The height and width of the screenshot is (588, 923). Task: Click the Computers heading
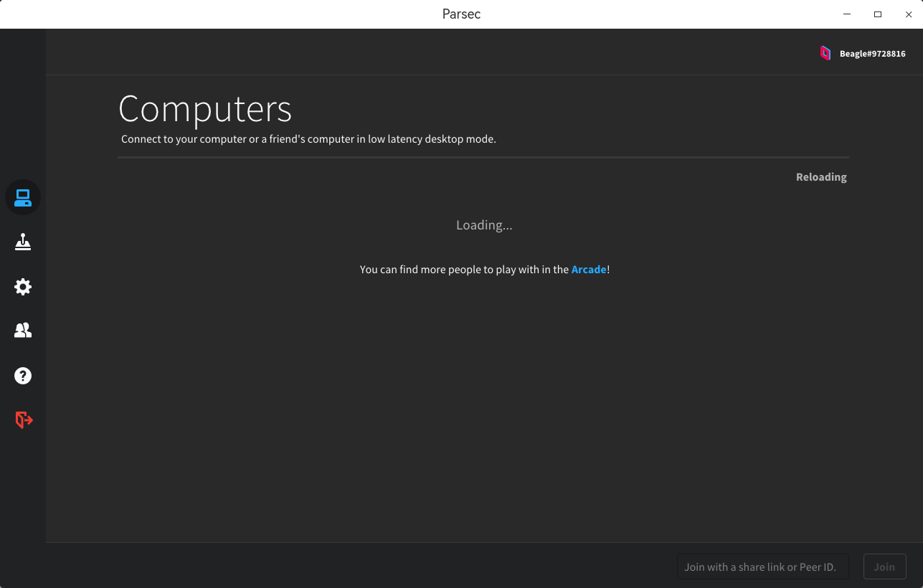(205, 109)
